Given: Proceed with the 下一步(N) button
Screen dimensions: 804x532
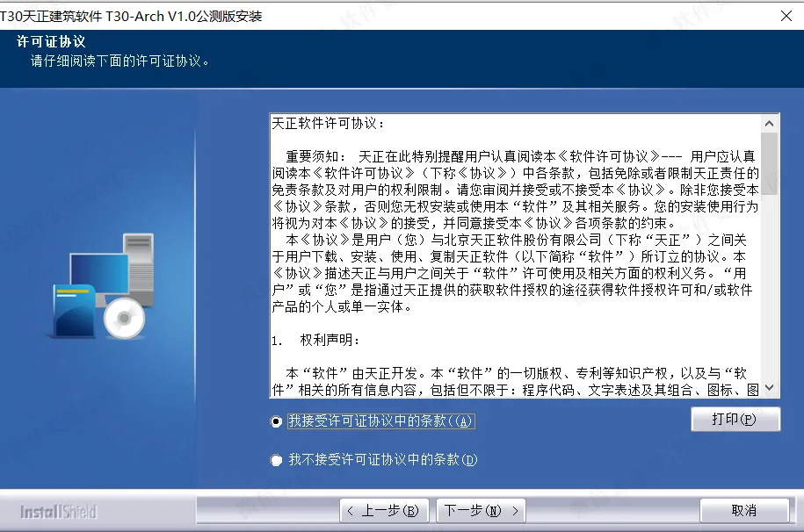Looking at the screenshot, I should pos(481,510).
